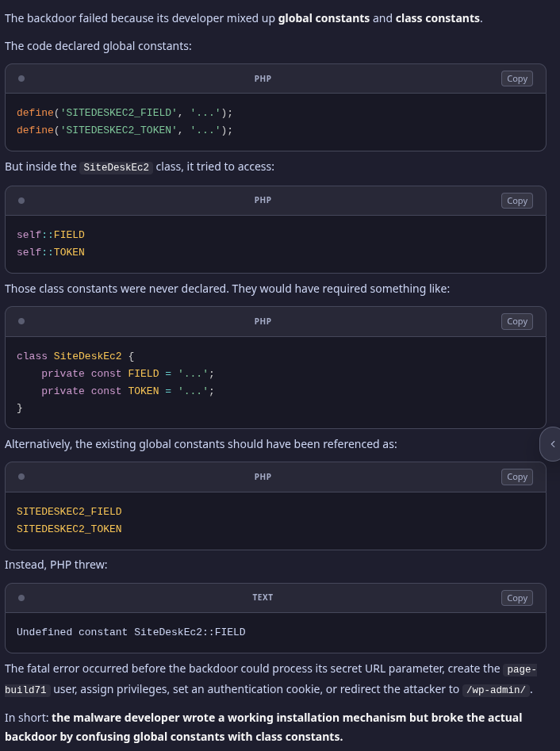Click the TEXT language label of the error block

[263, 597]
